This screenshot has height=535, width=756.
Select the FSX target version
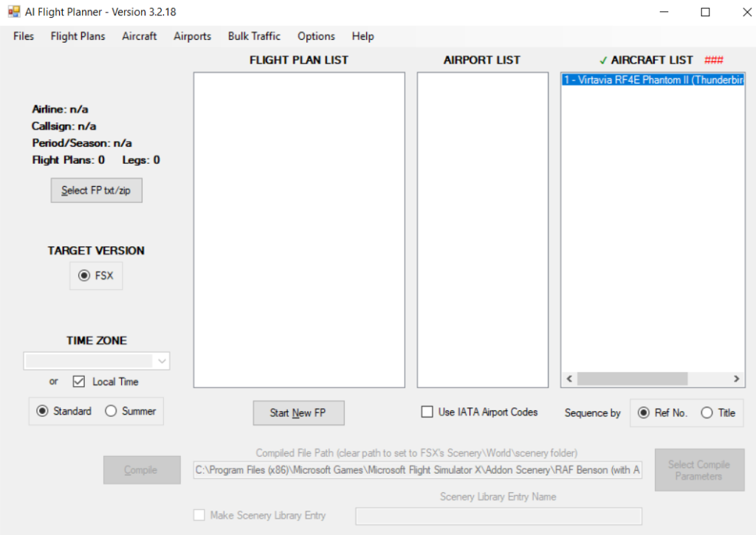point(83,275)
